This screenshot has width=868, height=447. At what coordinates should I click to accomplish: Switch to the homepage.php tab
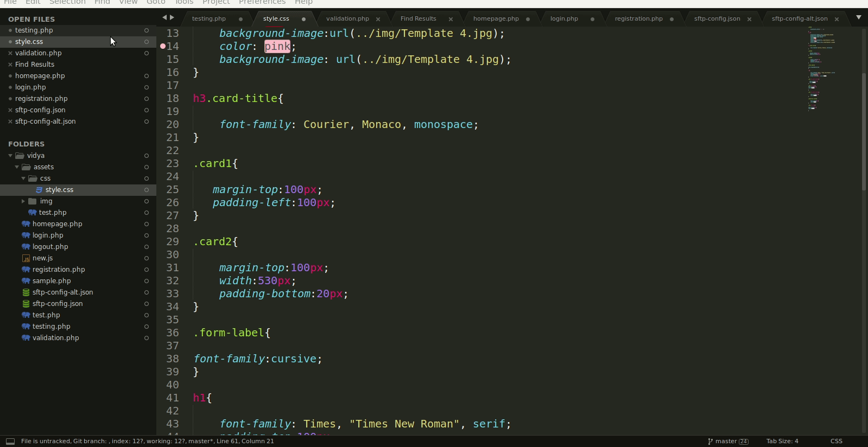click(496, 18)
